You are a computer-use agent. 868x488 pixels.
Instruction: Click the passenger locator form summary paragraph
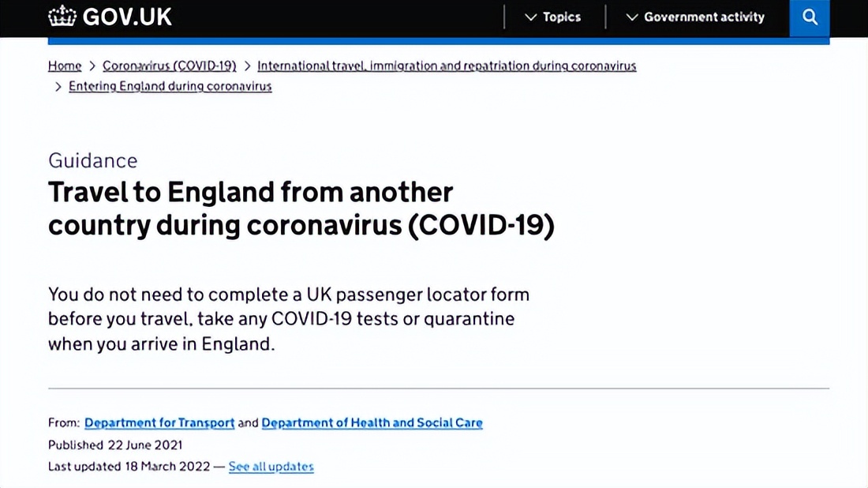(289, 319)
